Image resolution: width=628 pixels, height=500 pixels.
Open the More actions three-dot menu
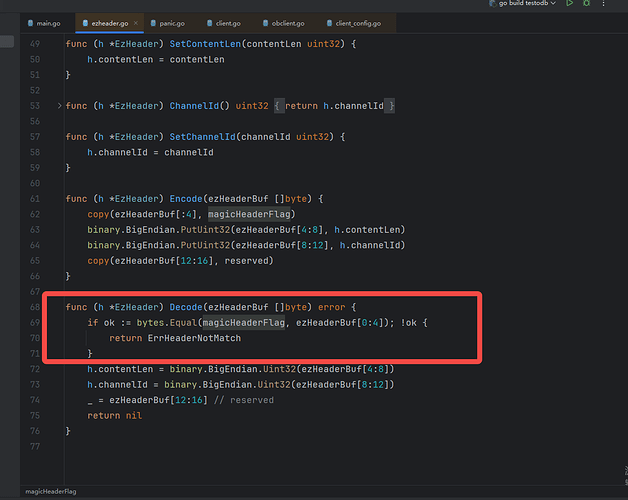[603, 3]
